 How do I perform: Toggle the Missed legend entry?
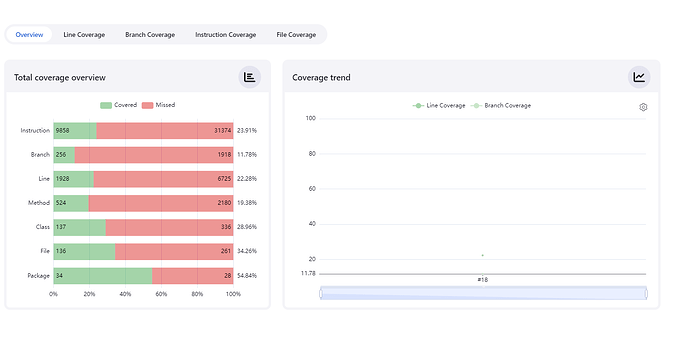coord(159,105)
